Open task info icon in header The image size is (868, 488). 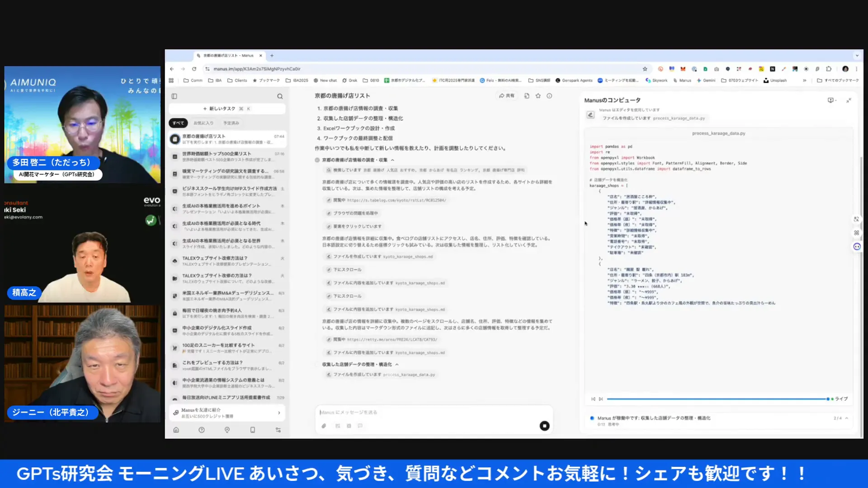click(549, 96)
